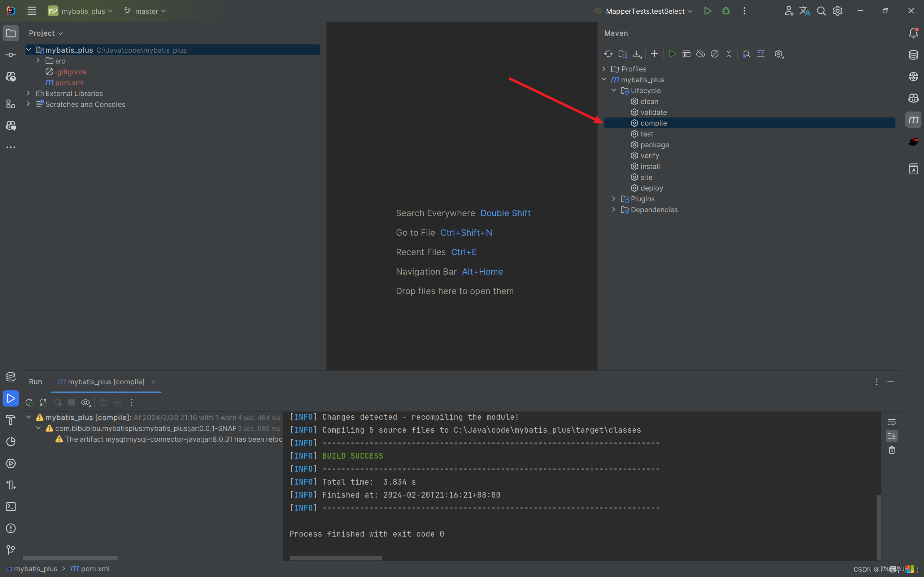Toggle Show eye icon in Run toolbar

[x=86, y=402]
